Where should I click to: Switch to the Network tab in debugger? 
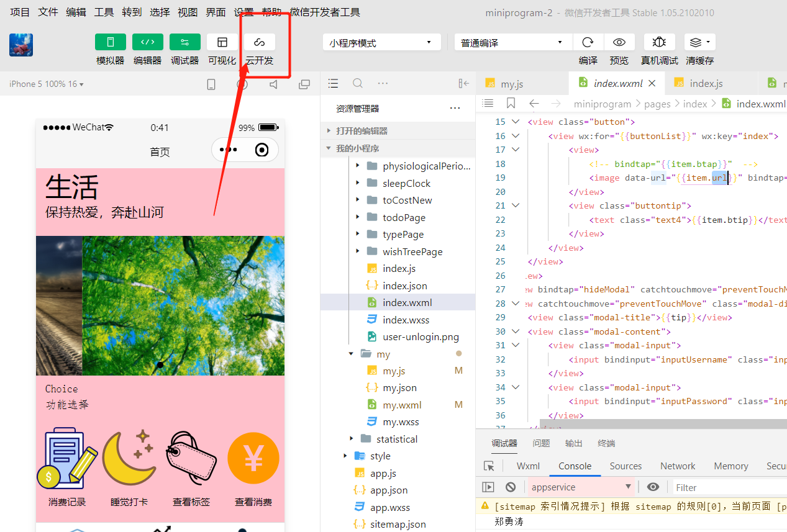click(676, 466)
